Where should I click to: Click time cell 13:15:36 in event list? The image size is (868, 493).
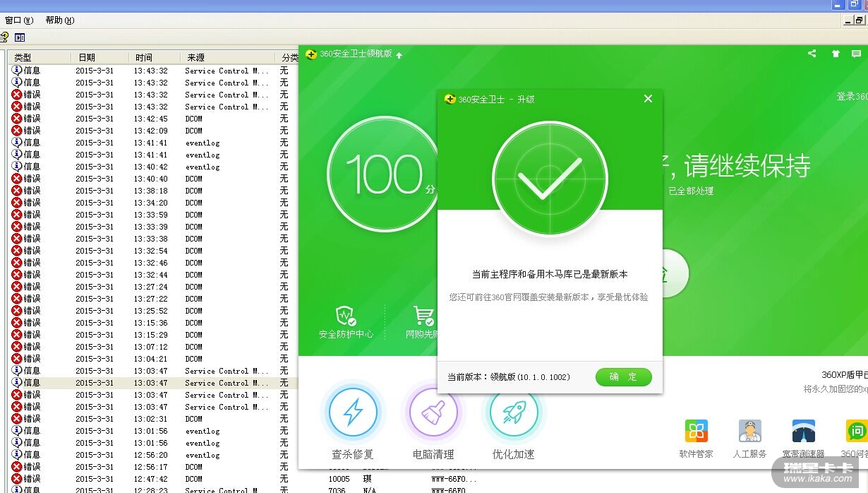click(151, 323)
